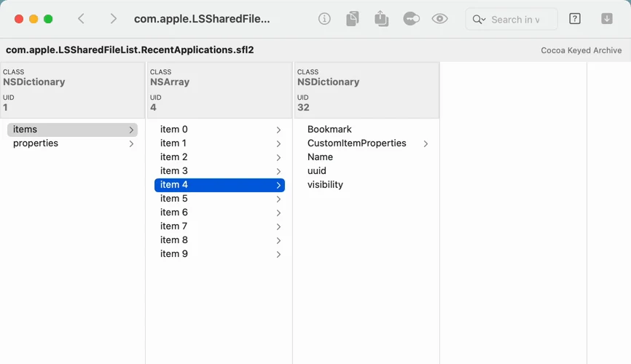Go forward with the right chevron
Image resolution: width=631 pixels, height=364 pixels.
tap(114, 19)
